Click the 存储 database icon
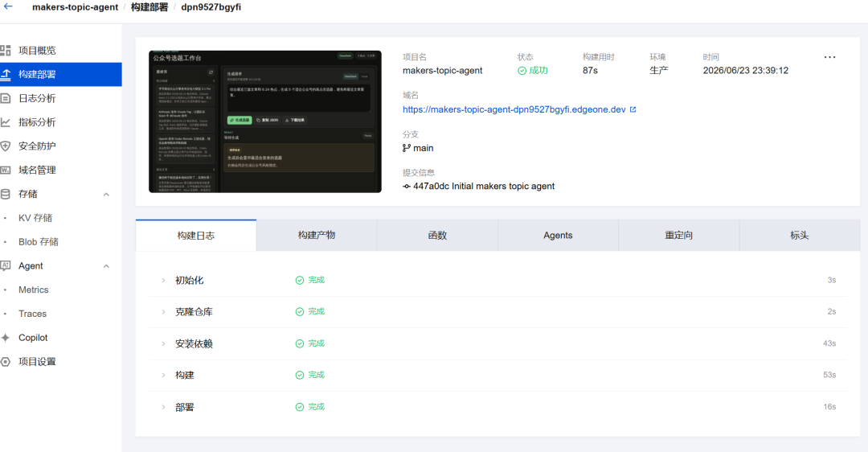Screen dimensions: 868x452 point(6,194)
